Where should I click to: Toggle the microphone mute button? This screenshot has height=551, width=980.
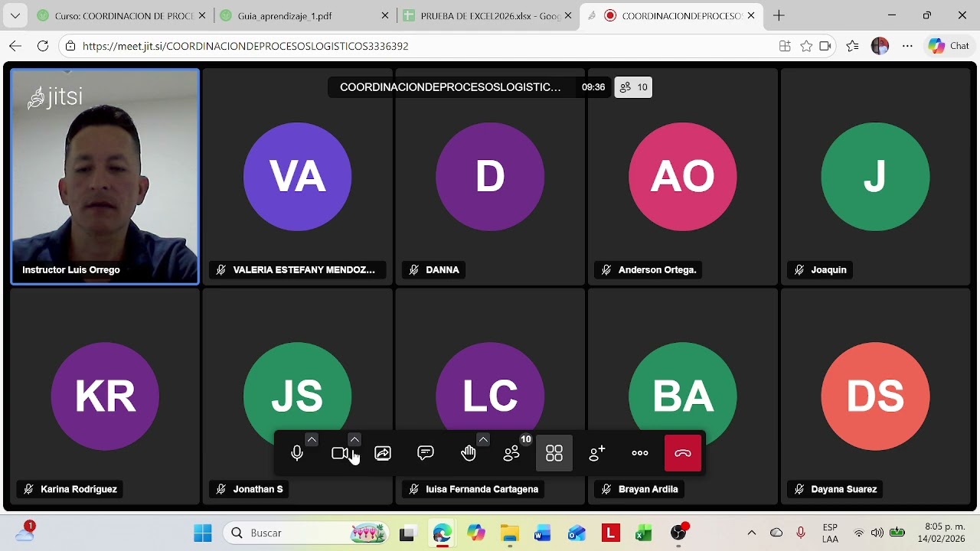(297, 453)
